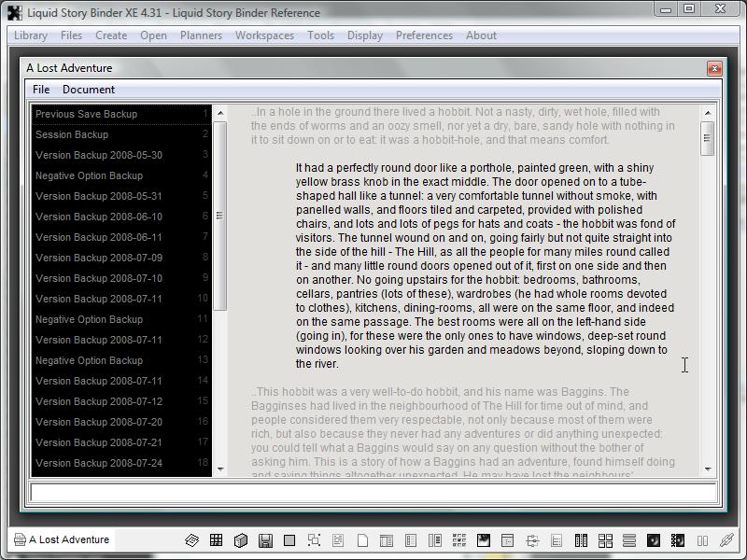747x560 pixels.
Task: Click the branching tree diagram icon
Action: (x=532, y=540)
